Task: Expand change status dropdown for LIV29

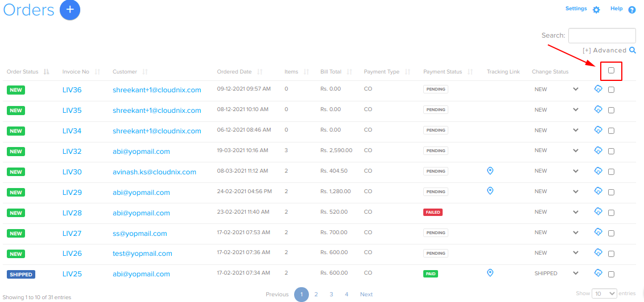Action: click(x=576, y=191)
